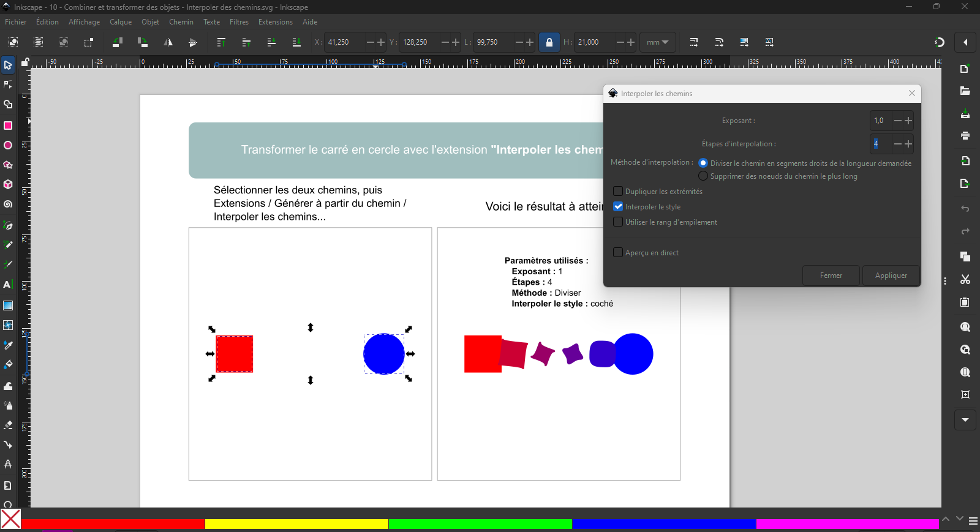
Task: Pick the red palette color
Action: coord(113,524)
